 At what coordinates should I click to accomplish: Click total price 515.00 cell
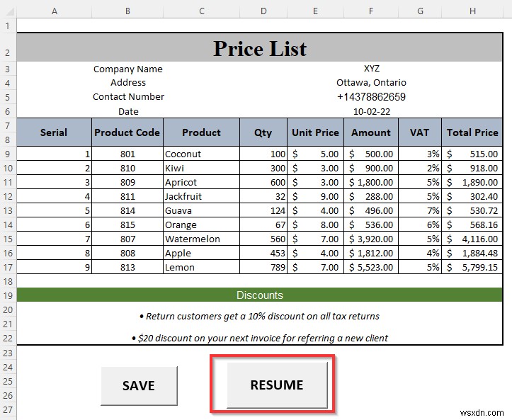[x=472, y=154]
